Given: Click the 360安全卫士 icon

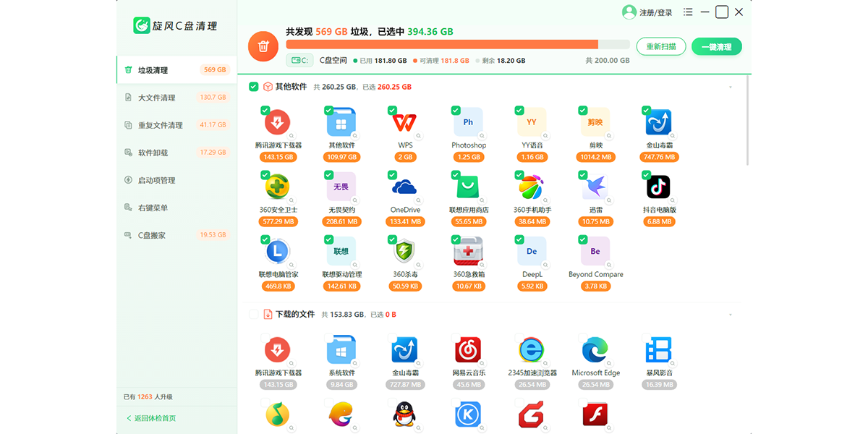Looking at the screenshot, I should coord(277,187).
